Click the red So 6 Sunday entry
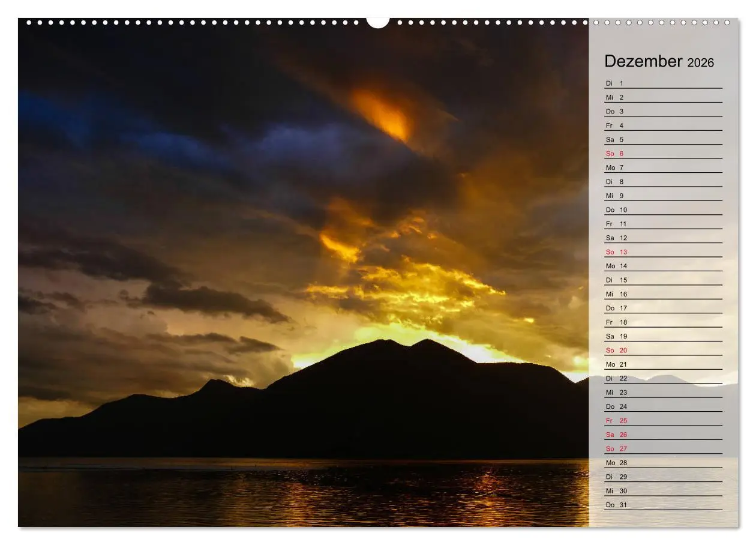This screenshot has height=545, width=756. point(613,154)
